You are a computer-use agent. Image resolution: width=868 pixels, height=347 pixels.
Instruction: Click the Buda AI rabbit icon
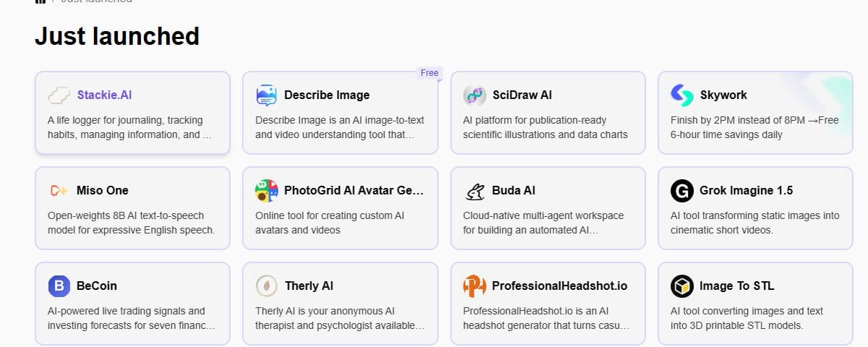pos(475,191)
